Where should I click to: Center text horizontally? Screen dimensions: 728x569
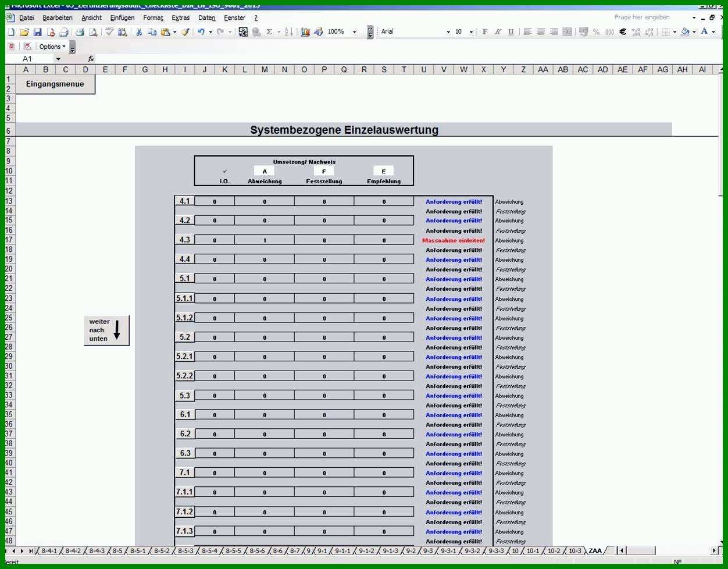[x=541, y=32]
